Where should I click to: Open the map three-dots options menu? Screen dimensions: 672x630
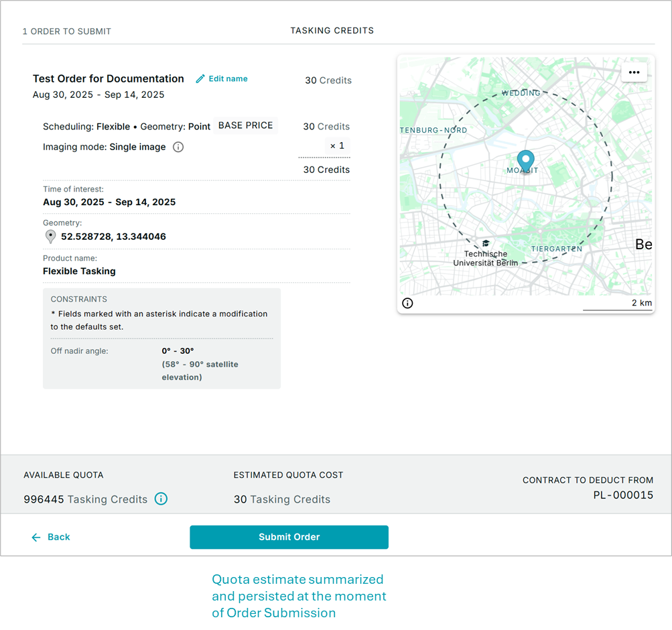click(x=634, y=72)
